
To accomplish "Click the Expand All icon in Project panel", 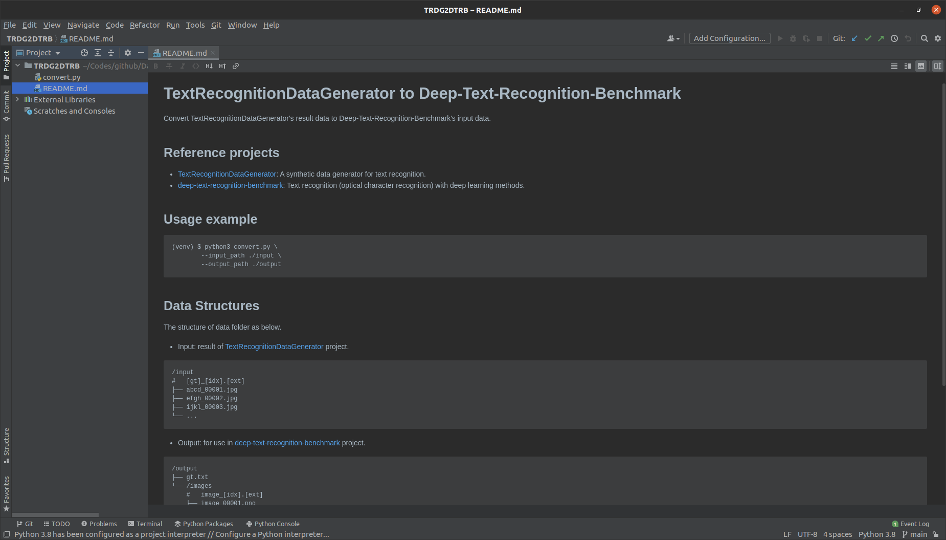I will coord(98,53).
